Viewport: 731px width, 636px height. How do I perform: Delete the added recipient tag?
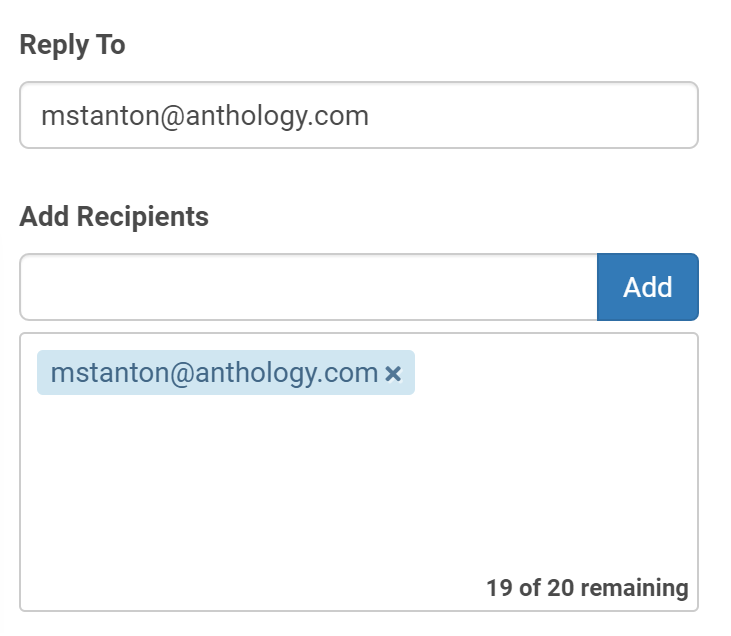393,374
